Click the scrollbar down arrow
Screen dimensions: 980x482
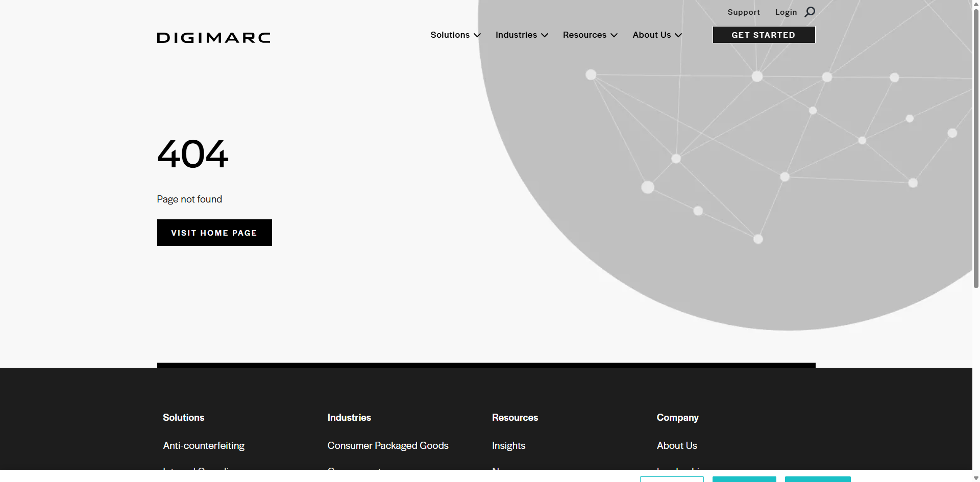click(976, 478)
